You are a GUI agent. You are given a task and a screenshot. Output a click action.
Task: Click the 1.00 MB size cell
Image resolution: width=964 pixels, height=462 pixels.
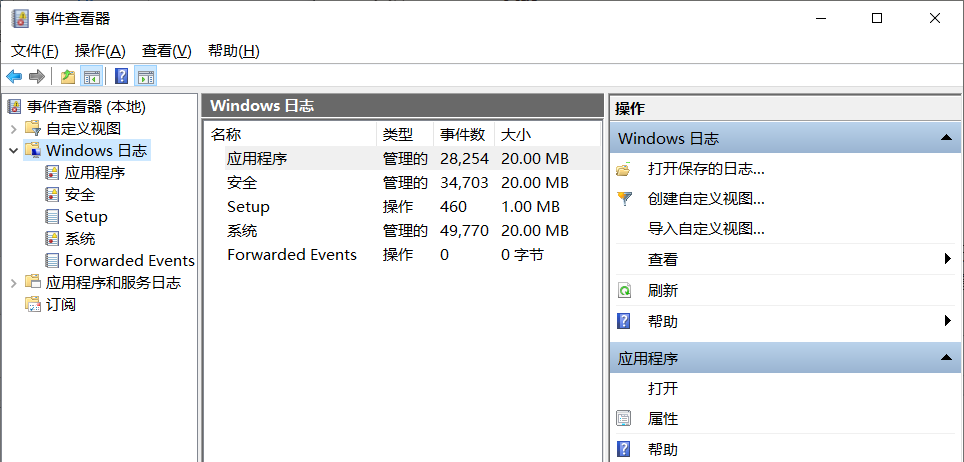[531, 207]
